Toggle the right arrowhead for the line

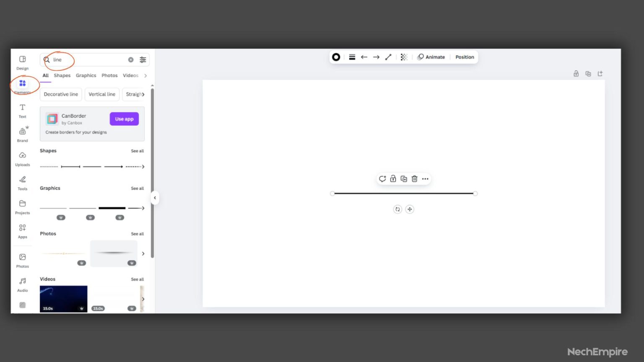coord(376,57)
